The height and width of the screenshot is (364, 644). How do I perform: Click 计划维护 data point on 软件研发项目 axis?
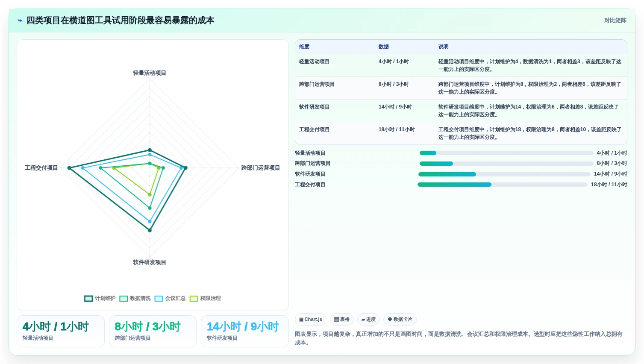click(x=150, y=230)
